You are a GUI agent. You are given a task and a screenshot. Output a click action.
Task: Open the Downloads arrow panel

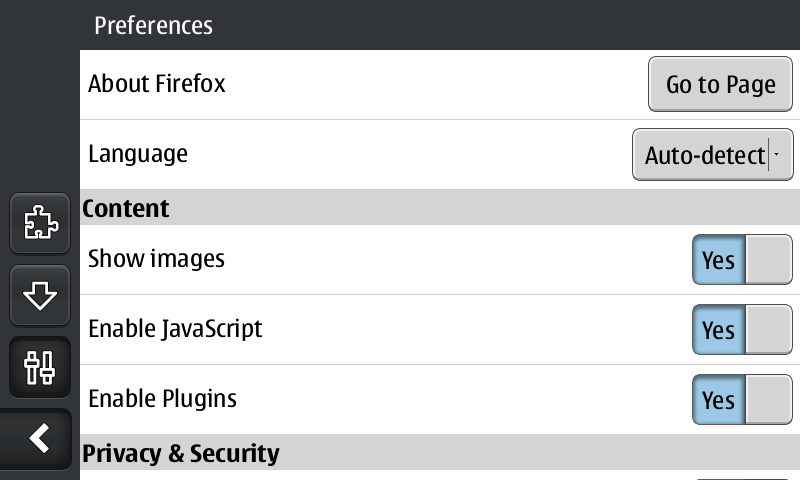coord(40,295)
